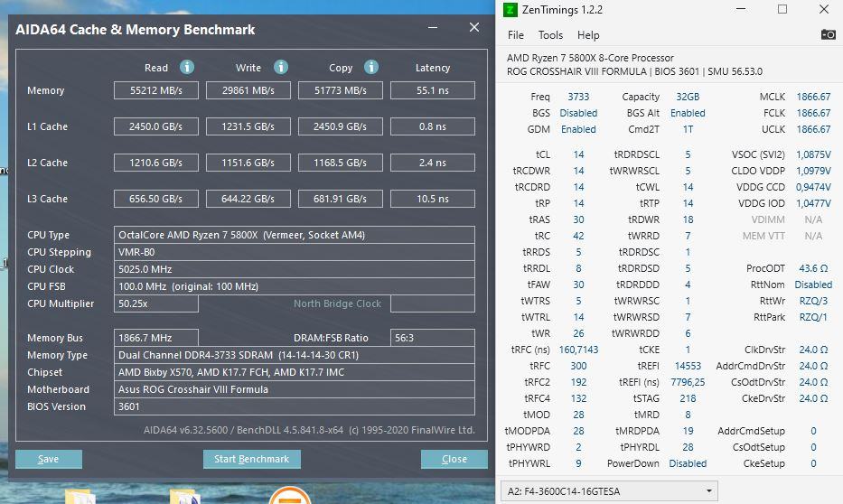Click the tSTAG value 218
This screenshot has width=843, height=504.
pyautogui.click(x=688, y=398)
